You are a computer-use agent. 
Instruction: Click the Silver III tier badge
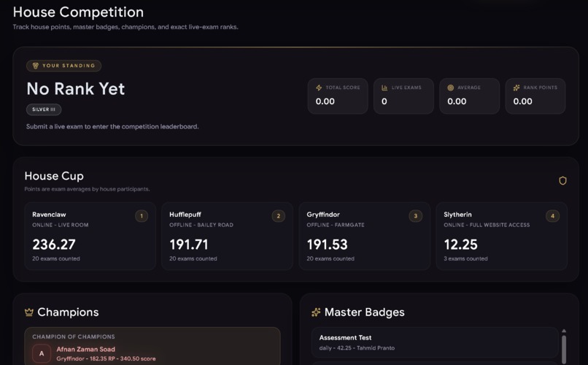44,109
